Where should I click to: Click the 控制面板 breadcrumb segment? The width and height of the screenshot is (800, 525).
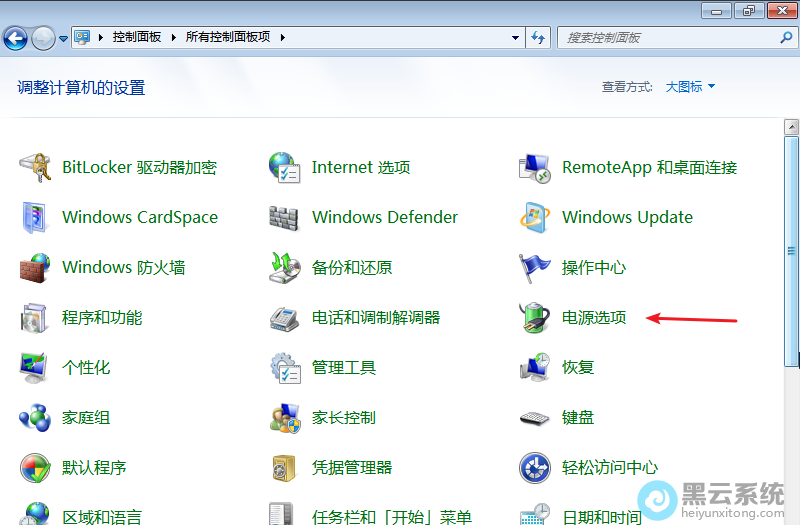click(x=136, y=38)
